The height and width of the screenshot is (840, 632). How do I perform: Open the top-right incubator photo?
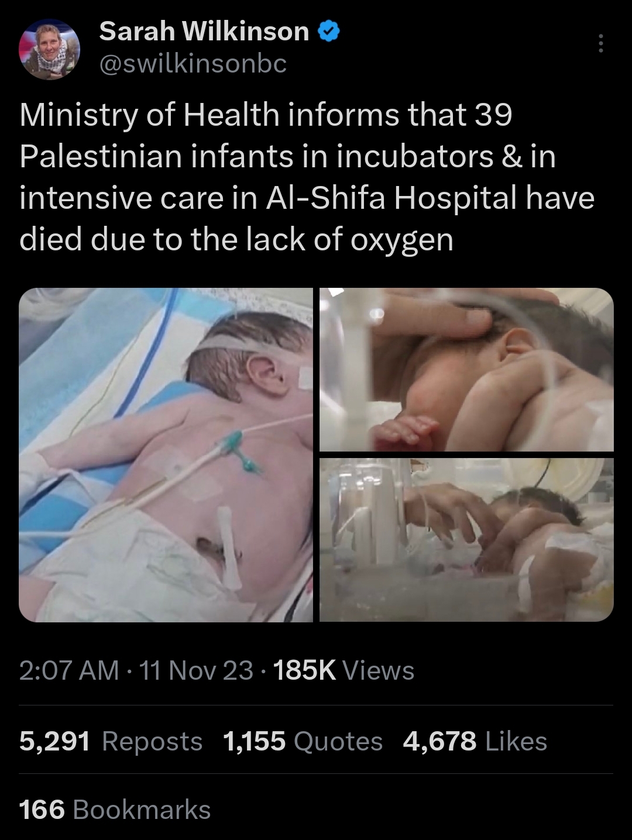[x=466, y=369]
